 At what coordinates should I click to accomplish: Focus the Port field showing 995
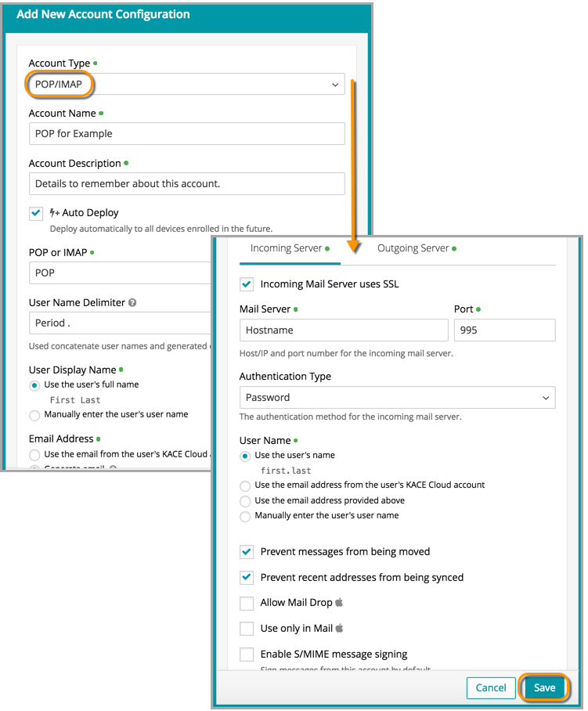(504, 330)
